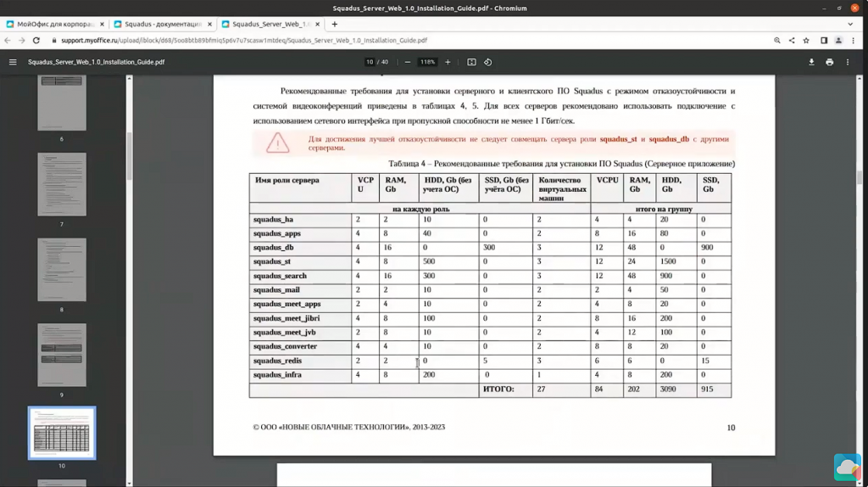The width and height of the screenshot is (868, 487).
Task: Go forward in browser history
Action: coord(21,41)
